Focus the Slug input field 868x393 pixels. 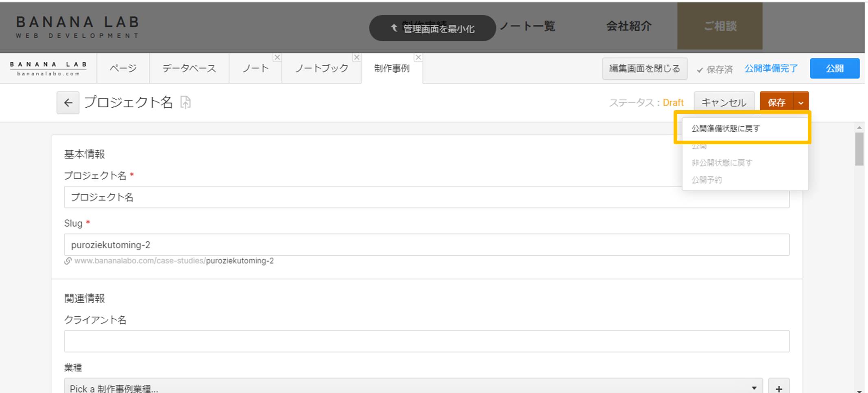(427, 245)
